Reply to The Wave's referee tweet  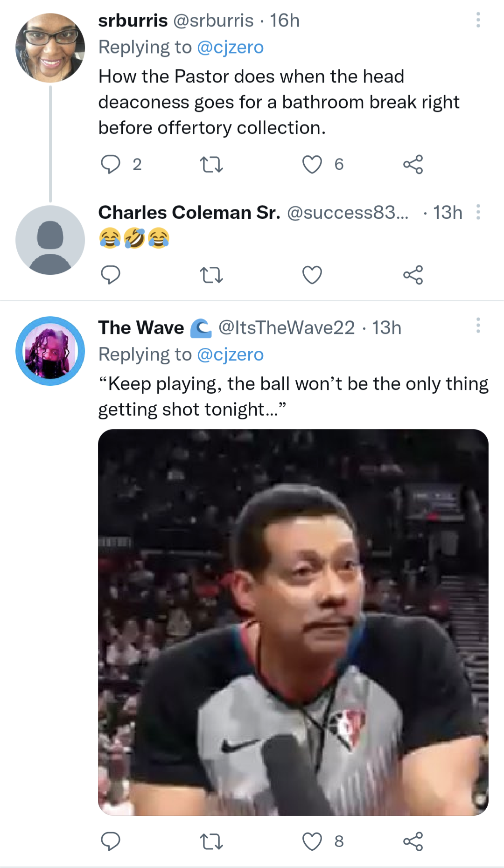(111, 841)
